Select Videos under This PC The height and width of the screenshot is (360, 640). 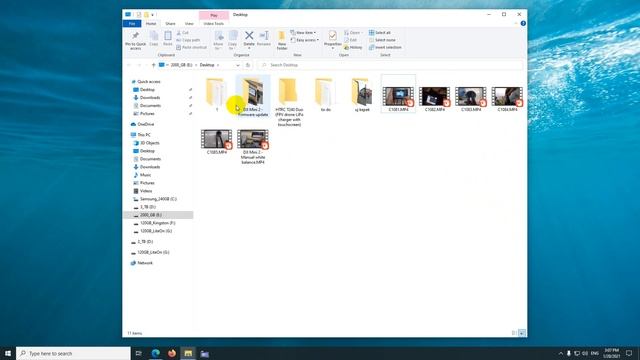[x=146, y=191]
